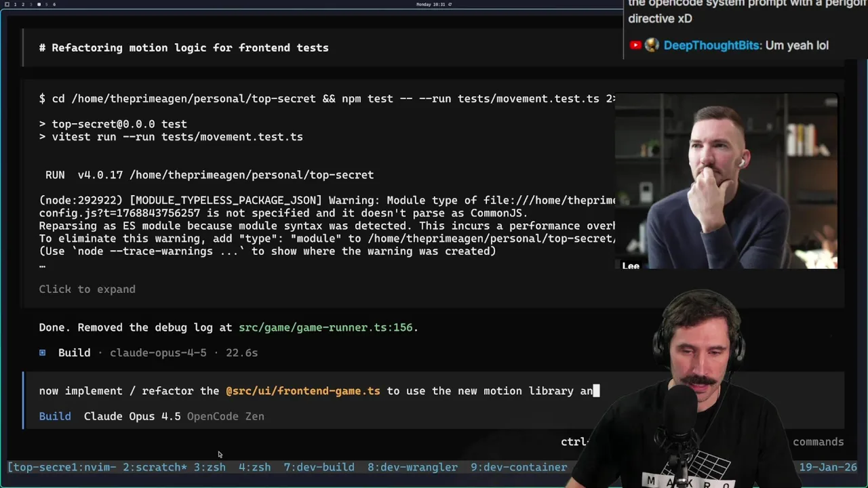The width and height of the screenshot is (868, 488).
Task: Click the MODULE_TYPELESS_PACKAGE_JSON warning line
Action: pos(327,201)
